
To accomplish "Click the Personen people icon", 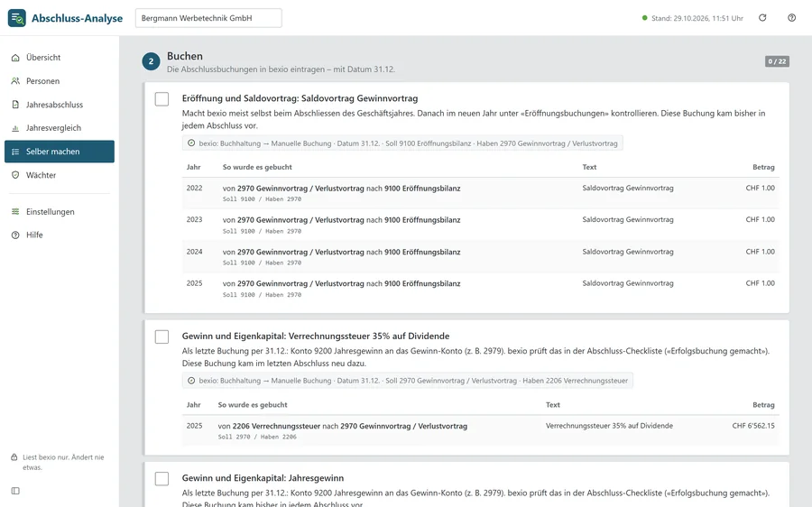I will pyautogui.click(x=15, y=81).
